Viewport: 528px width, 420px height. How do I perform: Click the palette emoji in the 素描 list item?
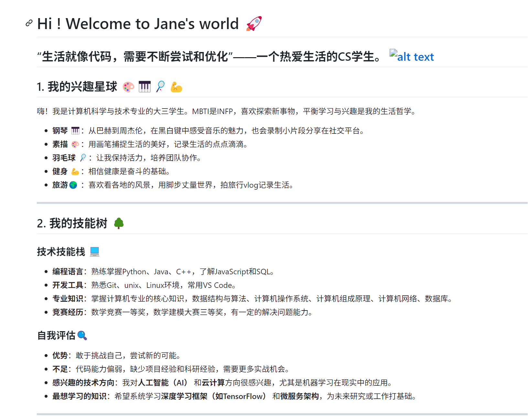pos(75,144)
